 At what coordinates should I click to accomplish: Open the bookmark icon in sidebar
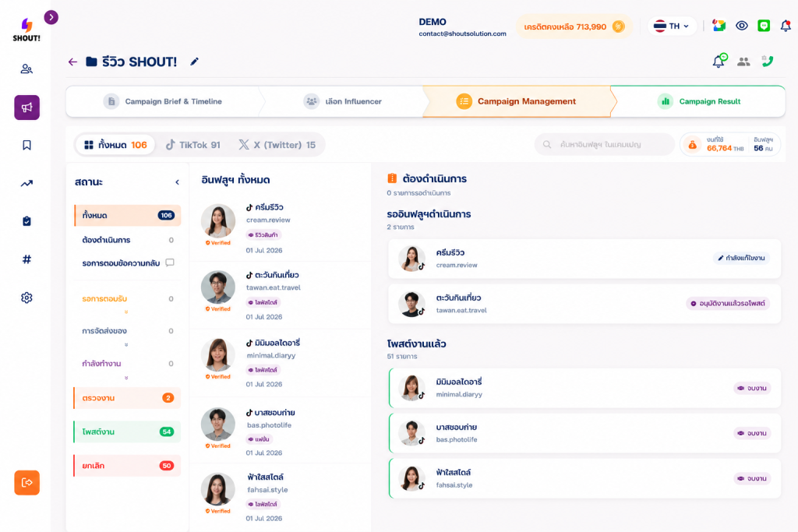[26, 145]
